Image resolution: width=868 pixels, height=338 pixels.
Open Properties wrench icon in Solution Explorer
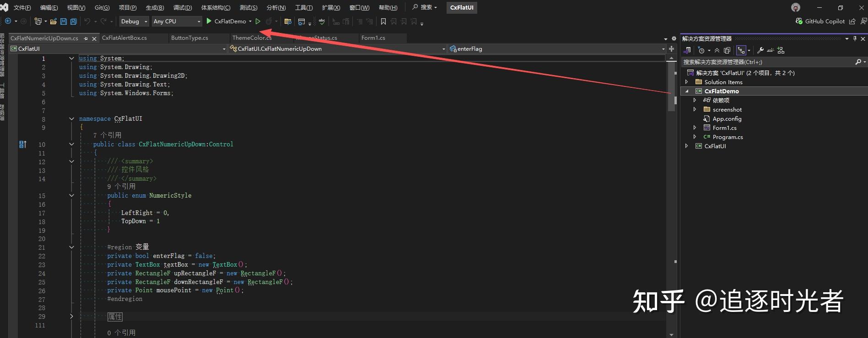760,50
